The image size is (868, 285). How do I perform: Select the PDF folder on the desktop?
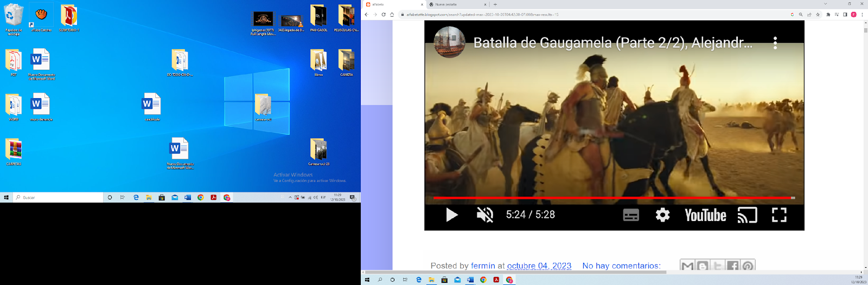(x=14, y=63)
